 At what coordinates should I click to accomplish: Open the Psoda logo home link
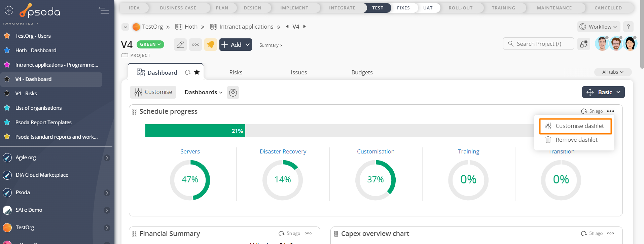pyautogui.click(x=40, y=10)
